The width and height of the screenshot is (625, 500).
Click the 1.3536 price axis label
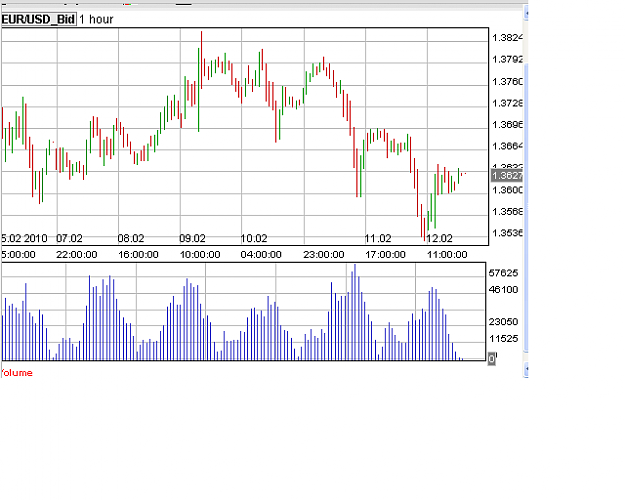(x=507, y=233)
